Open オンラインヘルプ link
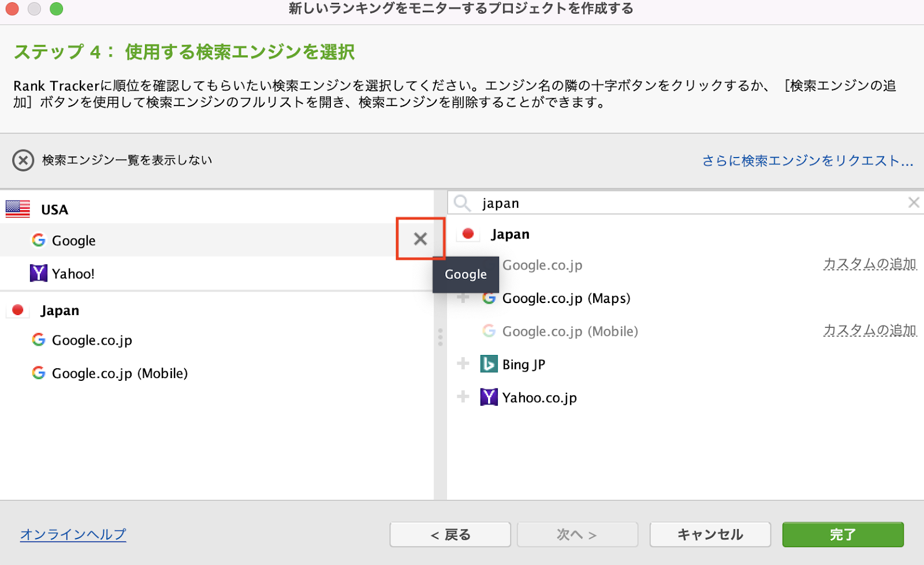The width and height of the screenshot is (924, 565). click(73, 534)
